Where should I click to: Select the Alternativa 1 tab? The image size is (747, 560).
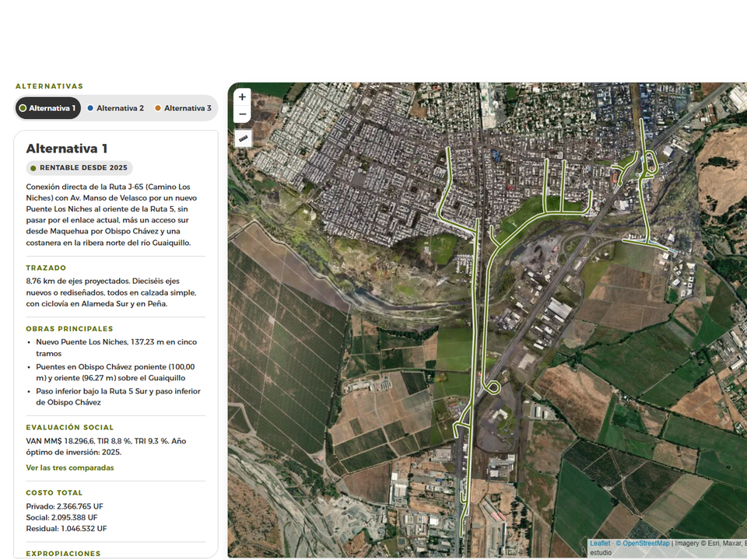click(x=47, y=108)
